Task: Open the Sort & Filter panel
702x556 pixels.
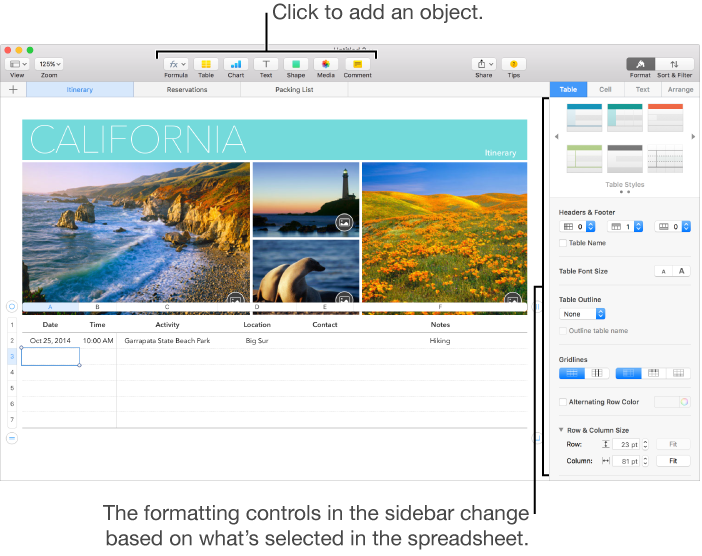Action: [674, 64]
